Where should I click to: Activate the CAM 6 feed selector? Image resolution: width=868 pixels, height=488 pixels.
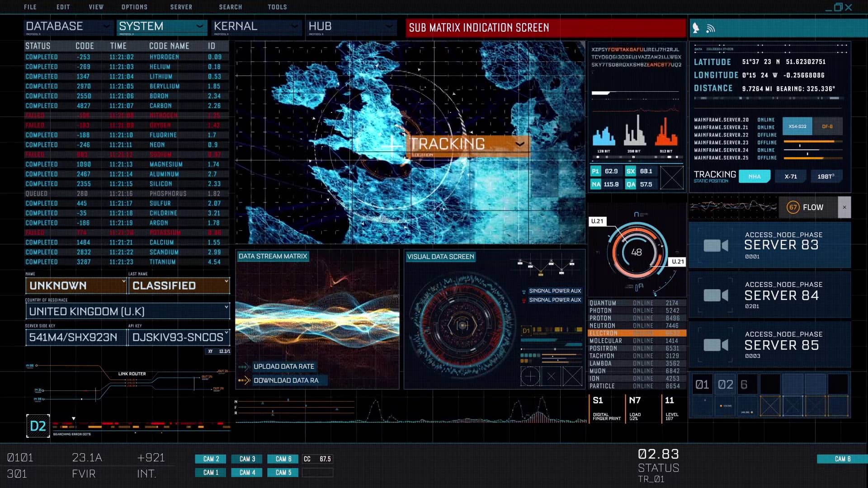click(282, 459)
